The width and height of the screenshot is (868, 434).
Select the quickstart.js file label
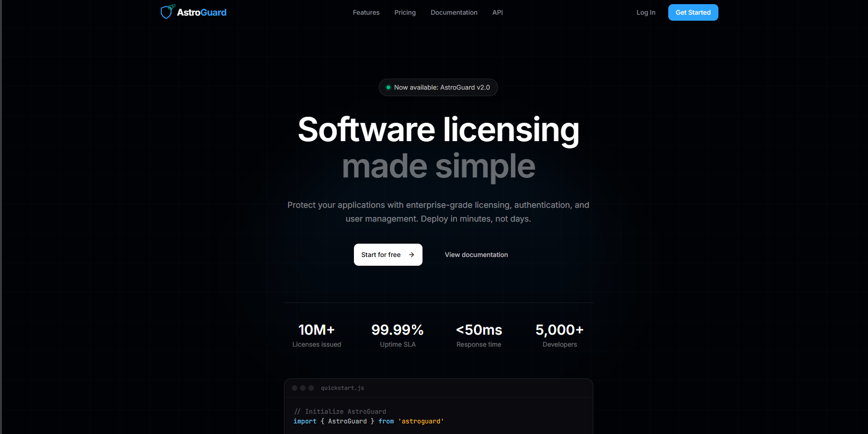[x=342, y=388]
